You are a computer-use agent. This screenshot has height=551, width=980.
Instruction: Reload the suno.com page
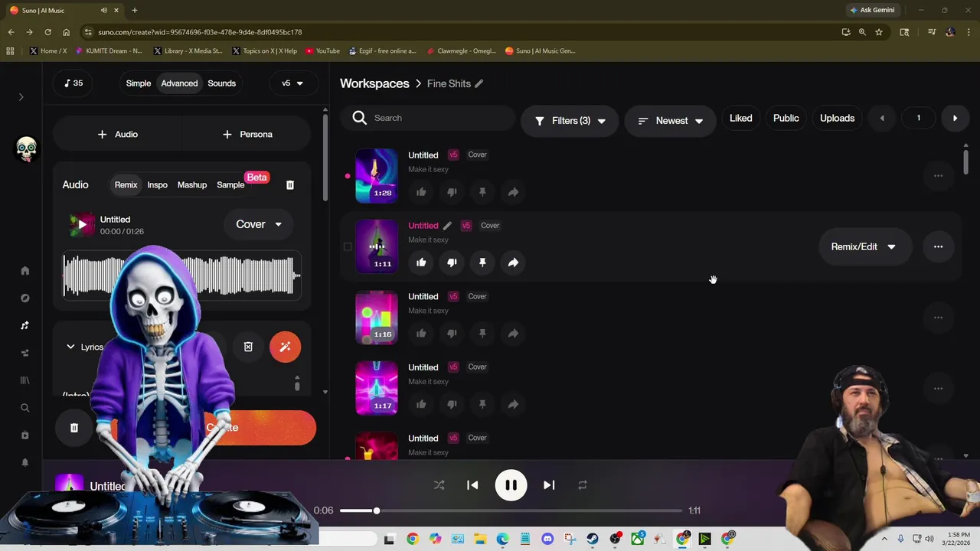(x=47, y=32)
